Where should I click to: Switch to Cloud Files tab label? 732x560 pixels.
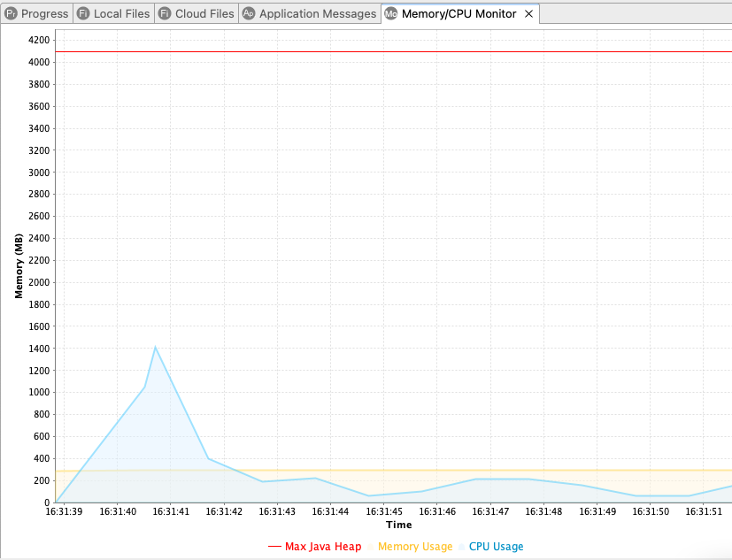pos(204,14)
